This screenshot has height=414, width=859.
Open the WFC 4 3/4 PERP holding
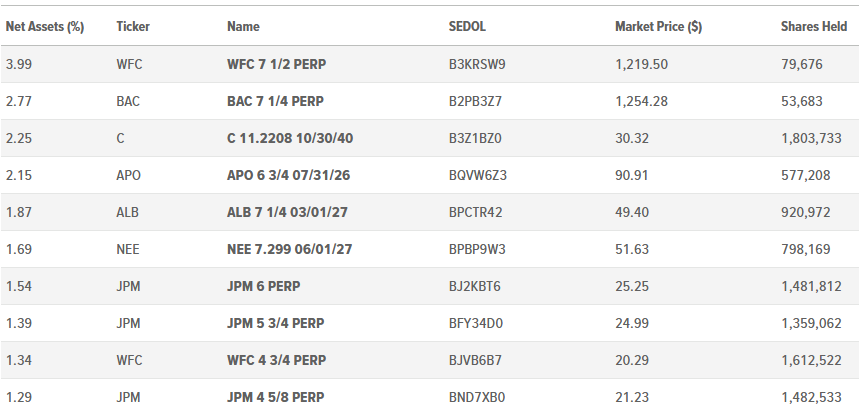click(x=277, y=360)
